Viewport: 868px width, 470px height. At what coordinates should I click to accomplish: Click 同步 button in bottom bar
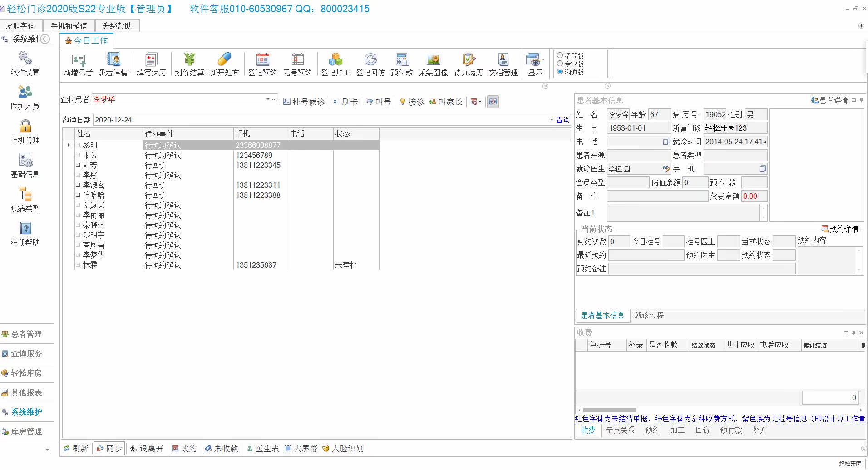click(x=109, y=449)
